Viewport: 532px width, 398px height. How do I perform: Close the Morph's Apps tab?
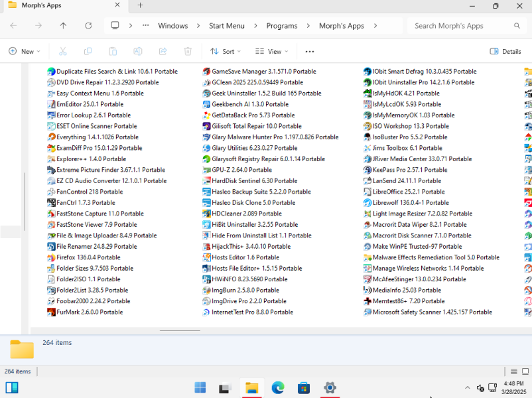117,5
